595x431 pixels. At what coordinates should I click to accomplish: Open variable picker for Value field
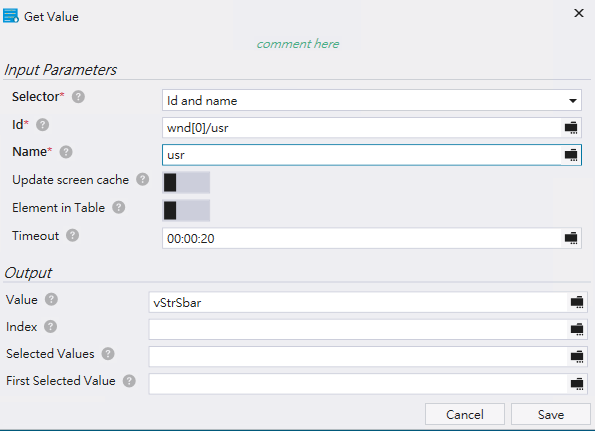(577, 302)
